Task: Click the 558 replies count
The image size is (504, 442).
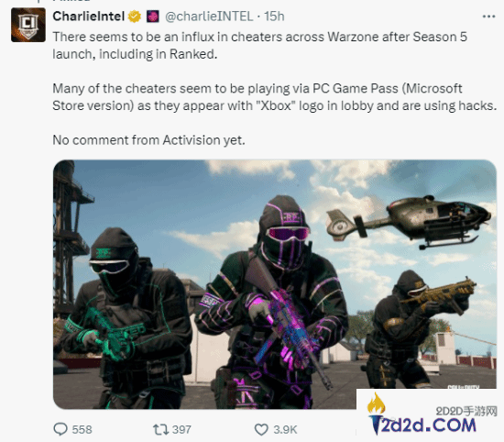Action: 82,429
